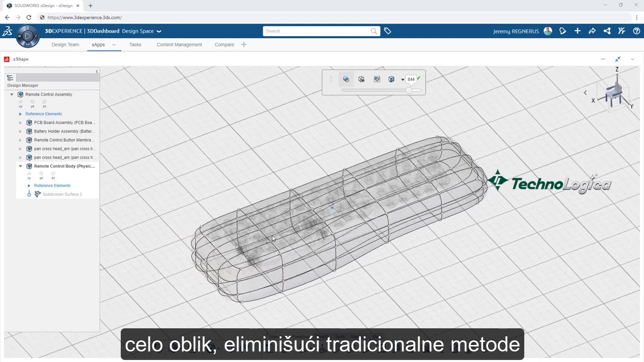Click the plus add icon in top bar
This screenshot has height=362, width=644.
coord(578,31)
